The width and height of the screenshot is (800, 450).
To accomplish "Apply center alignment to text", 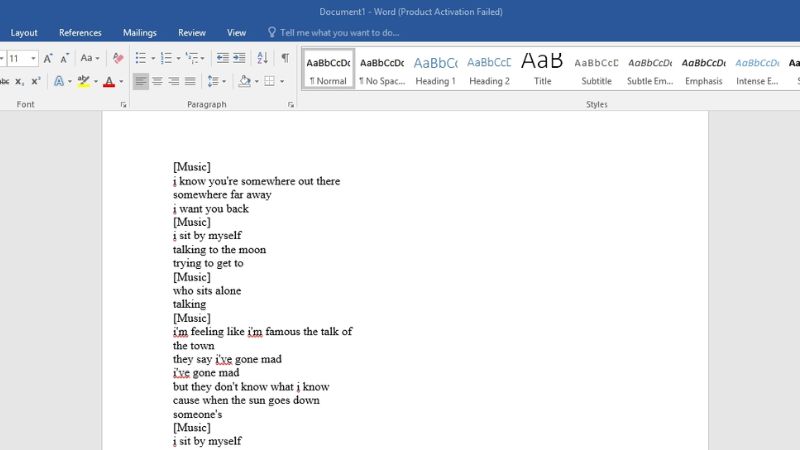I will 157,81.
